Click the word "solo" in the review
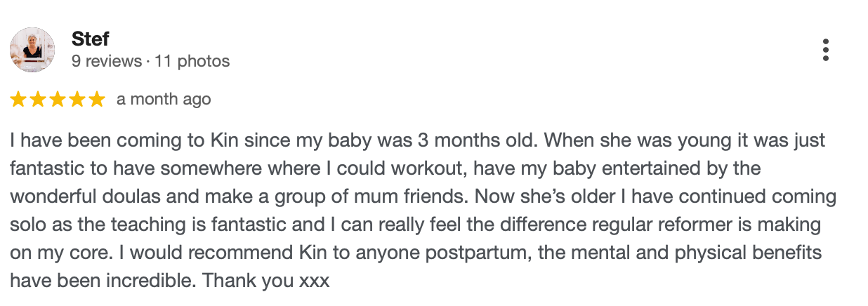The image size is (868, 306). 26,225
